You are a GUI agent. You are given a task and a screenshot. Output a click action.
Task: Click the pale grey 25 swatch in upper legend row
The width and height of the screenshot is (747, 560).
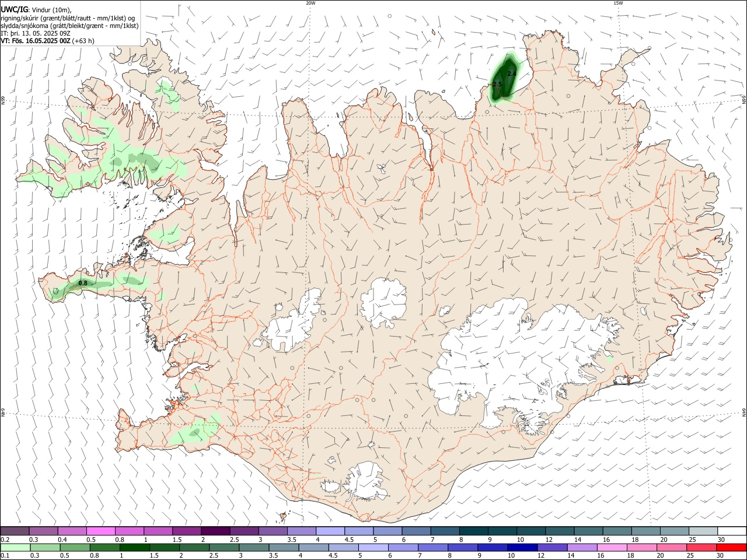[x=703, y=531]
